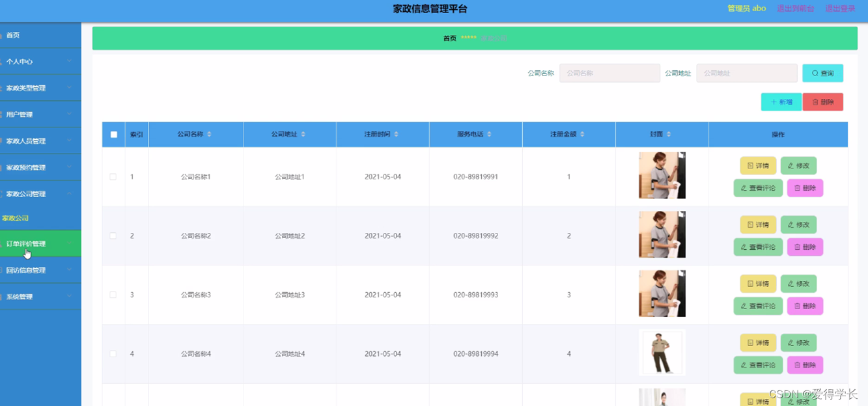Click the 查询 search button
868x406 pixels.
click(822, 73)
